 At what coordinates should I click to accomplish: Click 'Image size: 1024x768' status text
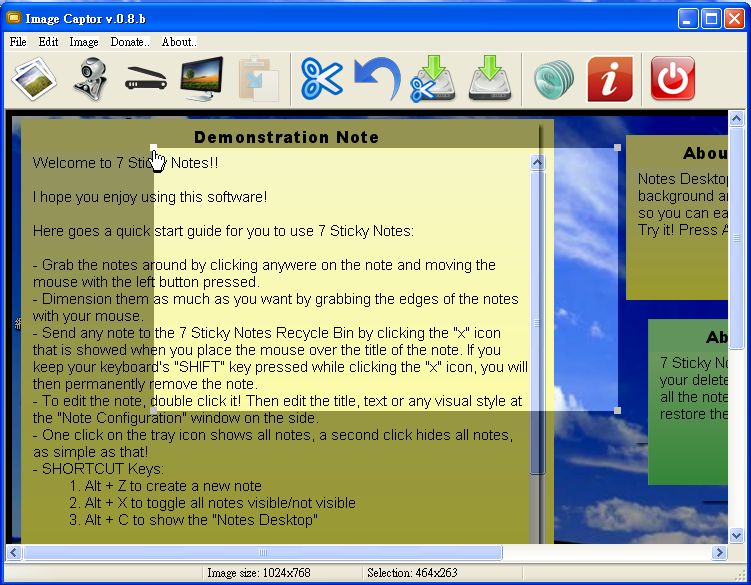[259, 573]
